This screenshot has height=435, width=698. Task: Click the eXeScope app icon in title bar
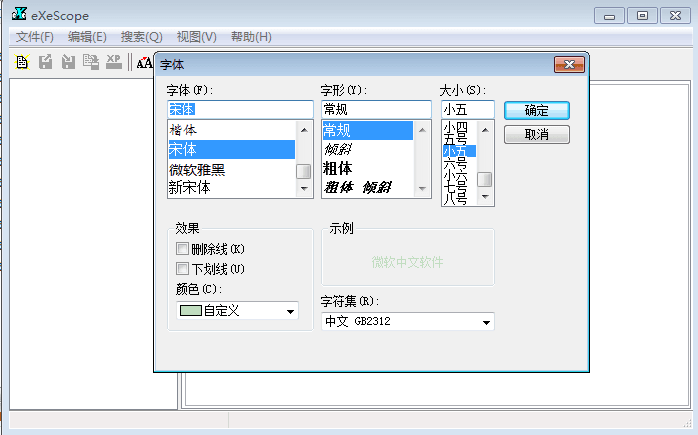[18, 14]
